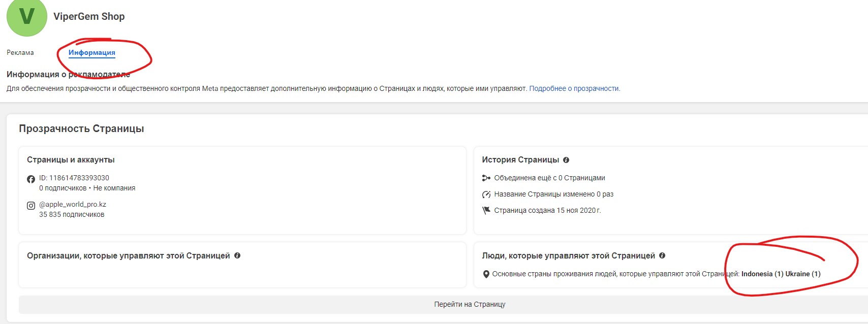868x324 pixels.
Task: Click the Facebook icon beside the page ID
Action: 31,179
